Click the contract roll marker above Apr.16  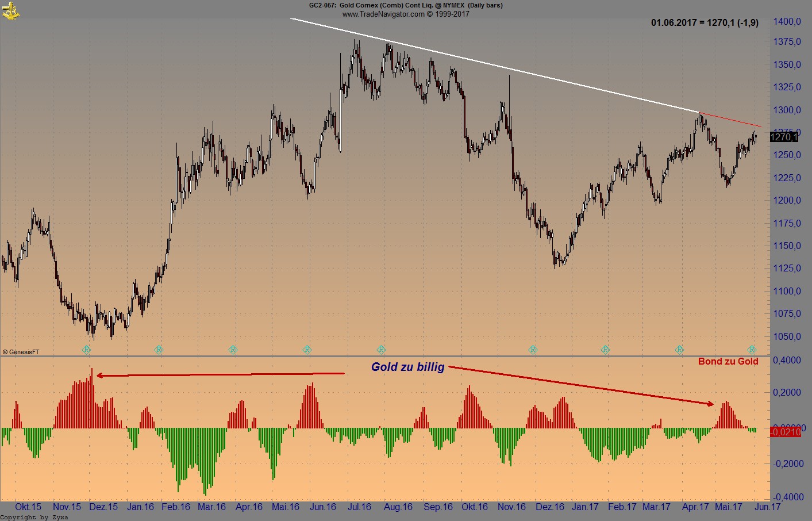point(233,349)
